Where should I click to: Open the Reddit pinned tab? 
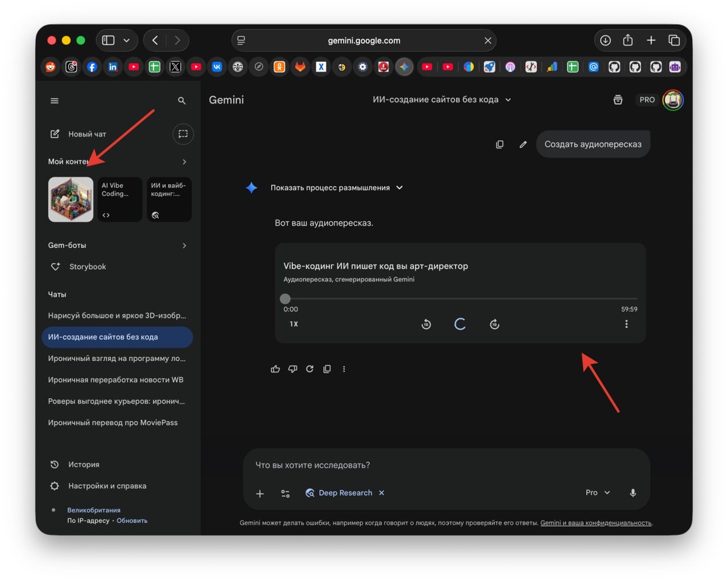tap(50, 67)
